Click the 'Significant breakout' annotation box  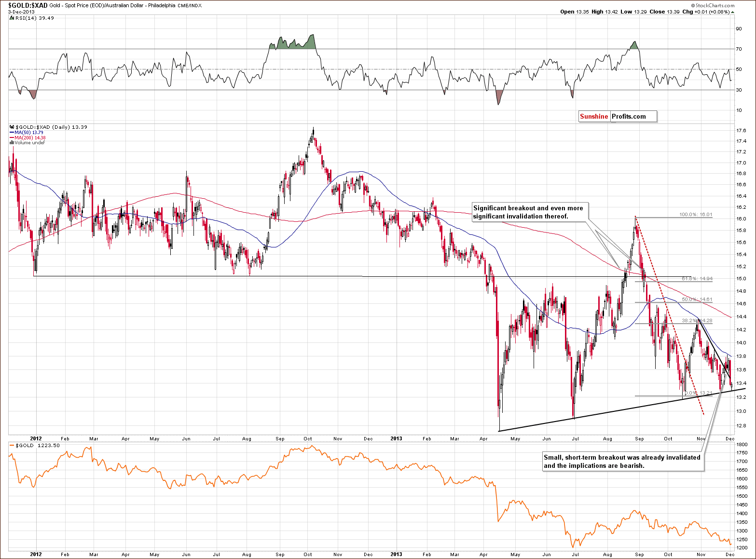pos(530,212)
